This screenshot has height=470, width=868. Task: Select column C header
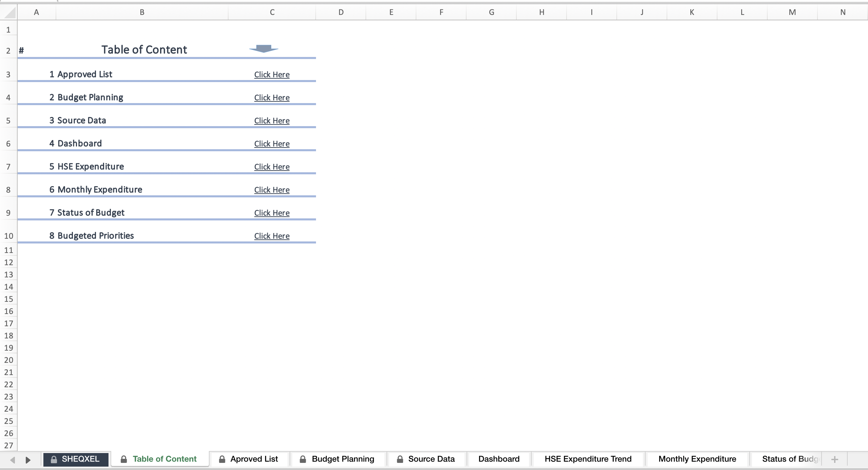[x=272, y=13]
